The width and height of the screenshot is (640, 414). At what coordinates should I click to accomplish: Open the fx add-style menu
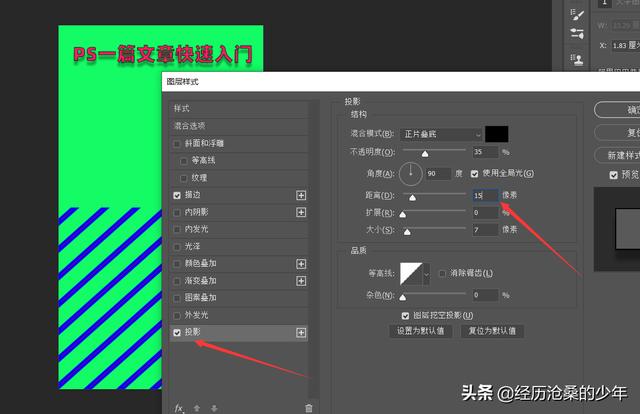[179, 408]
